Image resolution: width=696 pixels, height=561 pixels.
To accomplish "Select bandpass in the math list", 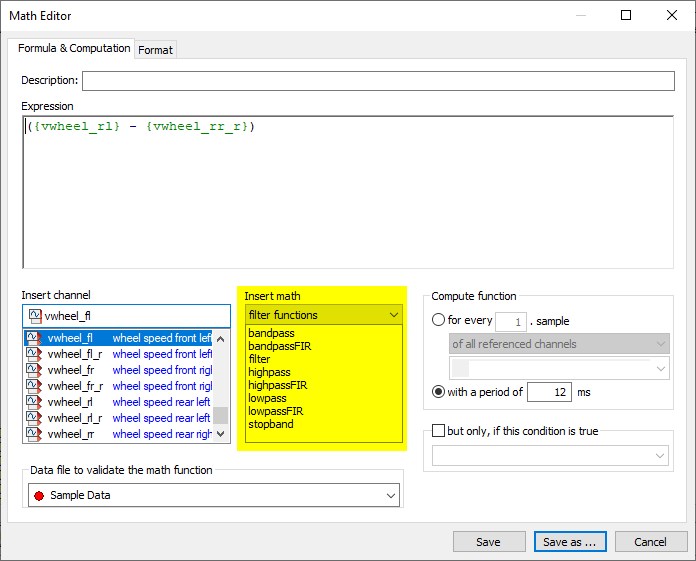I will pos(271,333).
